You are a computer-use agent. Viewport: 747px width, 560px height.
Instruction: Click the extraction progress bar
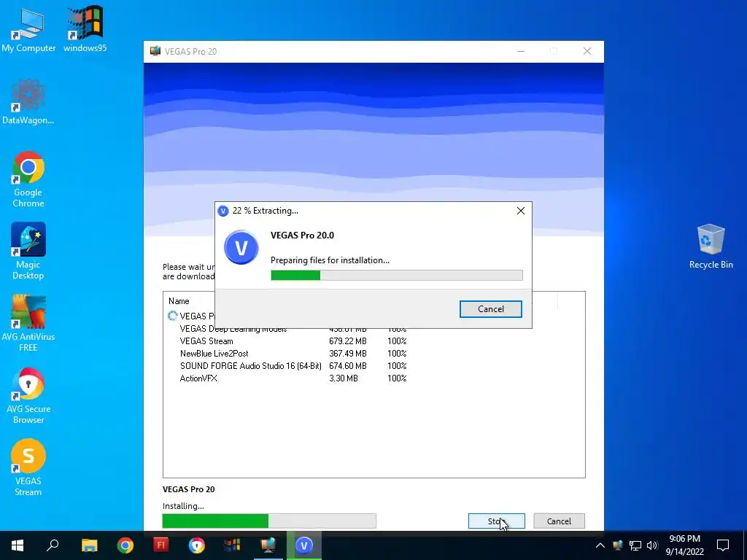point(396,275)
